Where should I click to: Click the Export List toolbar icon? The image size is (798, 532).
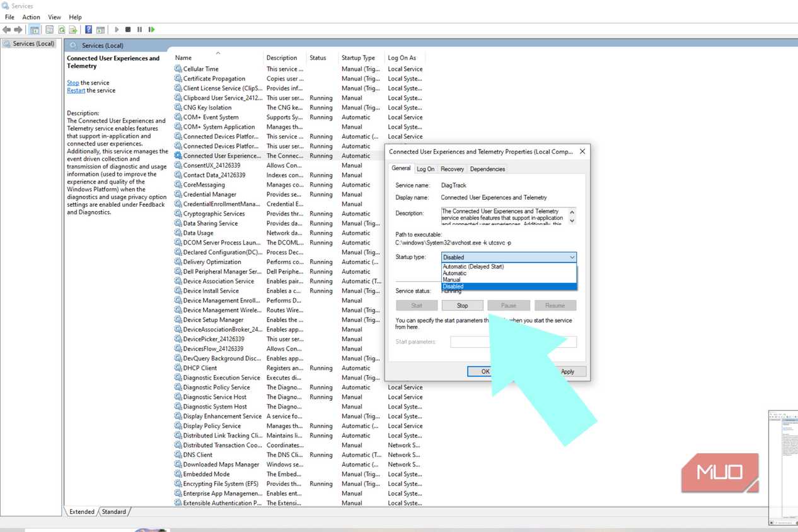pyautogui.click(x=73, y=30)
